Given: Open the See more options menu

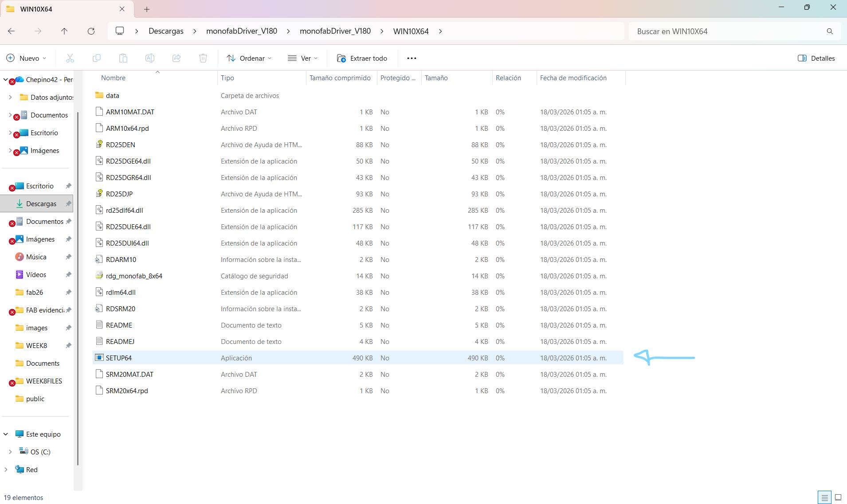Looking at the screenshot, I should pos(412,58).
